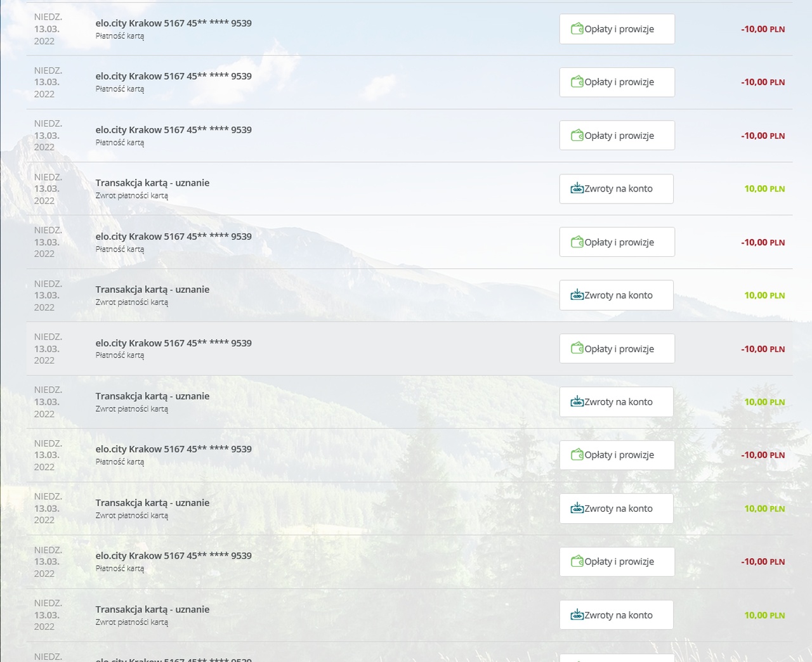812x662 pixels.
Task: Click the last visible Transakcja kartą - uznanie title
Action: (x=152, y=609)
